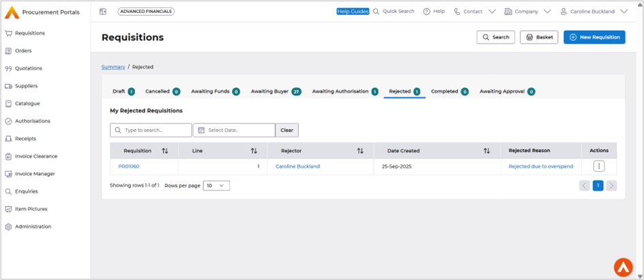Click the three-dot Actions menu for PR01060
The width and height of the screenshot is (644, 280).
(598, 166)
